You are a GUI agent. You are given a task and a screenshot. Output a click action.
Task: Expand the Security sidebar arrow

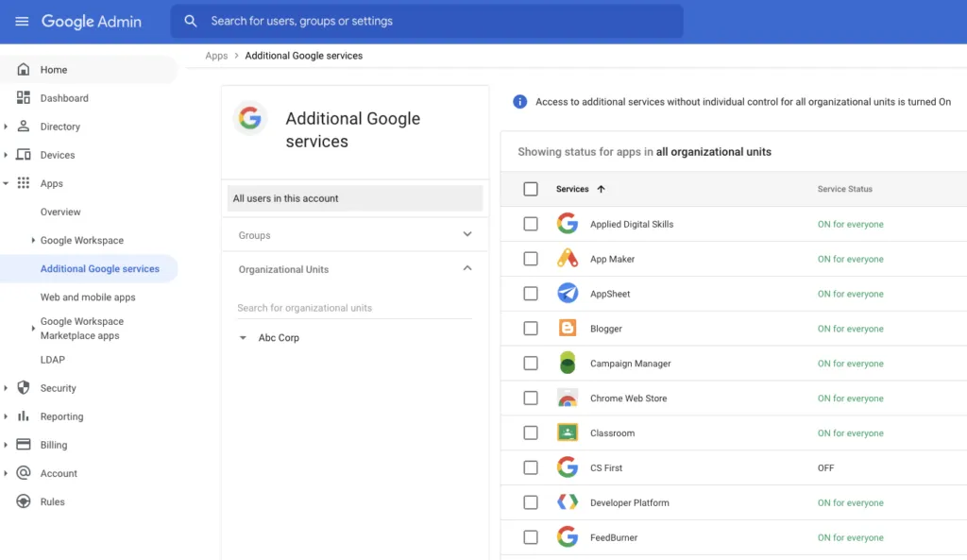click(x=6, y=388)
